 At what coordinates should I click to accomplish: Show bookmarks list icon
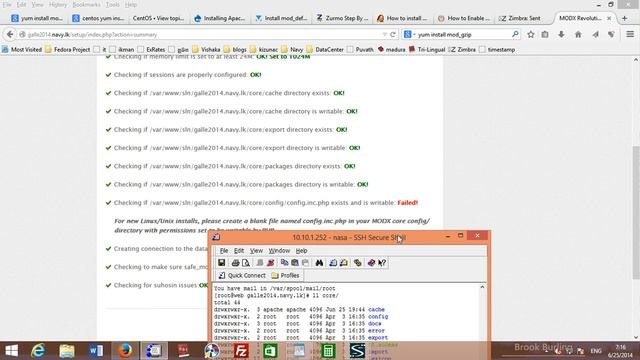545,35
